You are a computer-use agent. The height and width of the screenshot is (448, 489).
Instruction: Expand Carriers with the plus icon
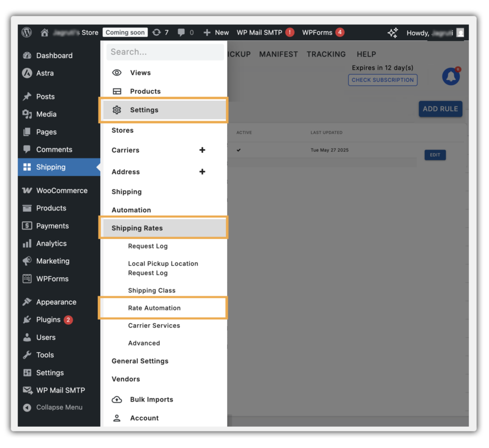tap(202, 150)
